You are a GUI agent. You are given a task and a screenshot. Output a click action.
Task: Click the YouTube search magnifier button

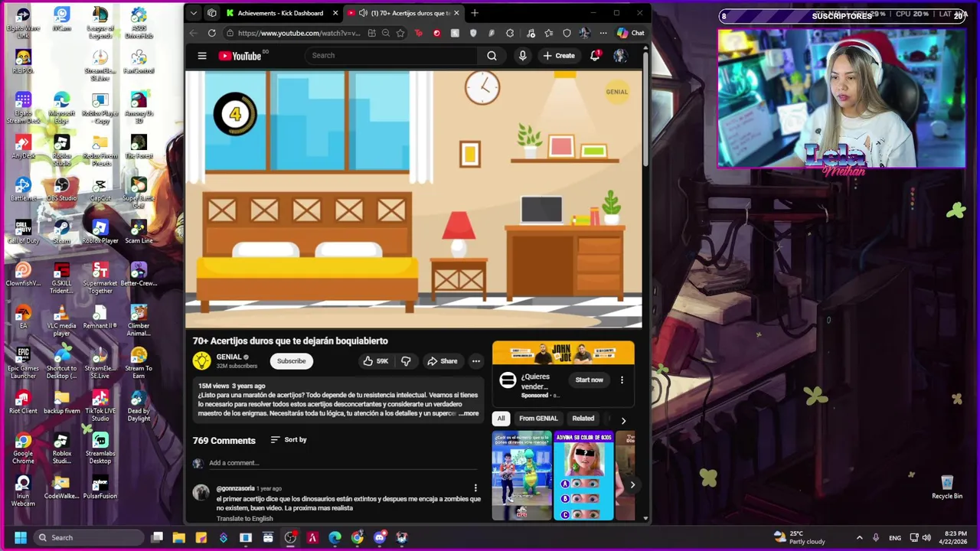(492, 55)
